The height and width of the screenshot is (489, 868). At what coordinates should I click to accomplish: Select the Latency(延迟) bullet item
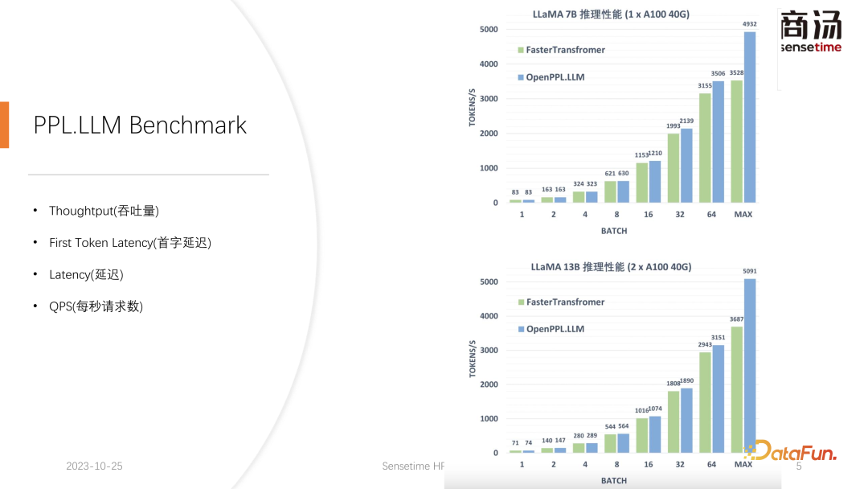click(x=86, y=275)
